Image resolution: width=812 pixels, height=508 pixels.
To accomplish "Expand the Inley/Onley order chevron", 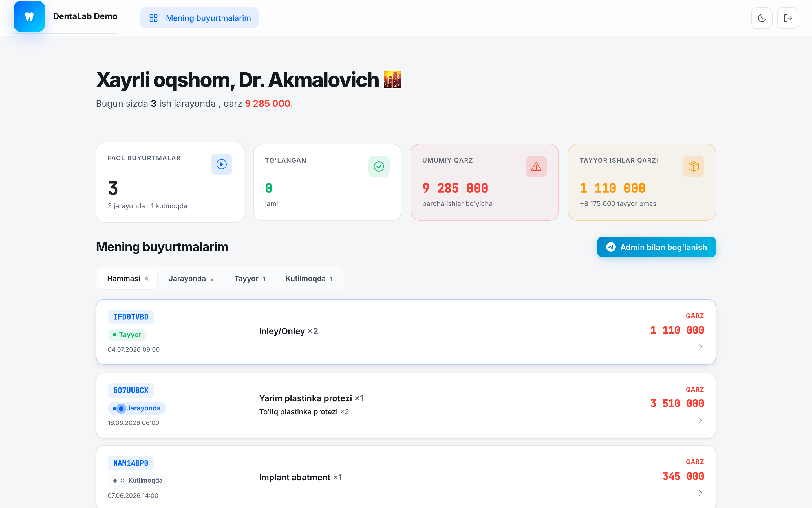I will [x=700, y=346].
